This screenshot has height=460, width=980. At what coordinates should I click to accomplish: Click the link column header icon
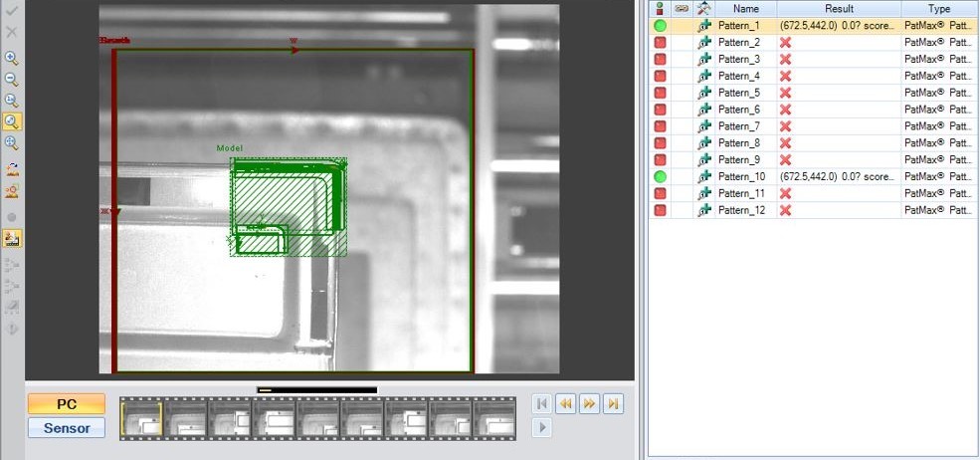682,8
